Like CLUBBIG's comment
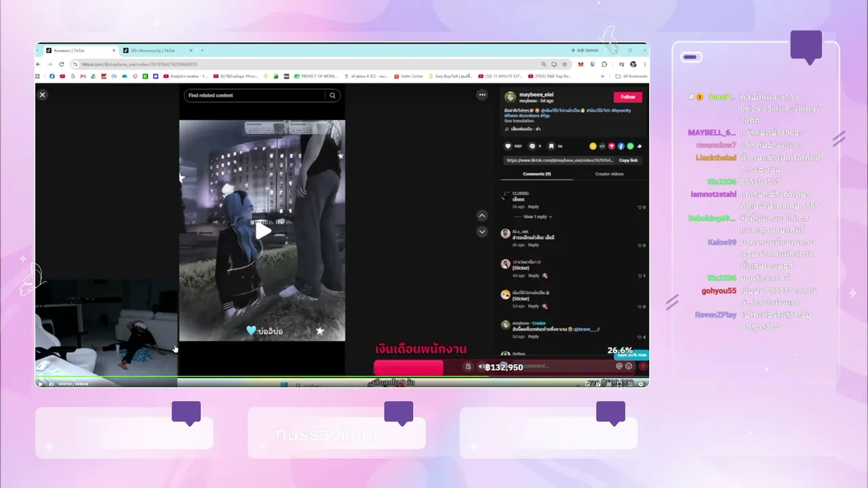868x488 pixels. (639, 207)
